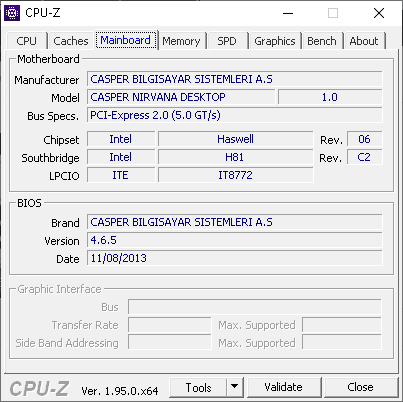The height and width of the screenshot is (402, 403).
Task: Close the window with the X icon
Action: pyautogui.click(x=379, y=13)
